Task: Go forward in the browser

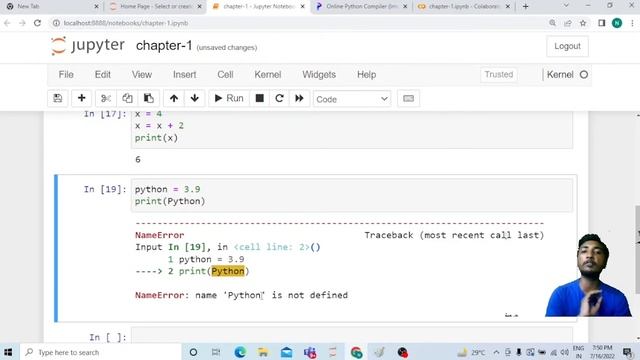Action: click(22, 23)
